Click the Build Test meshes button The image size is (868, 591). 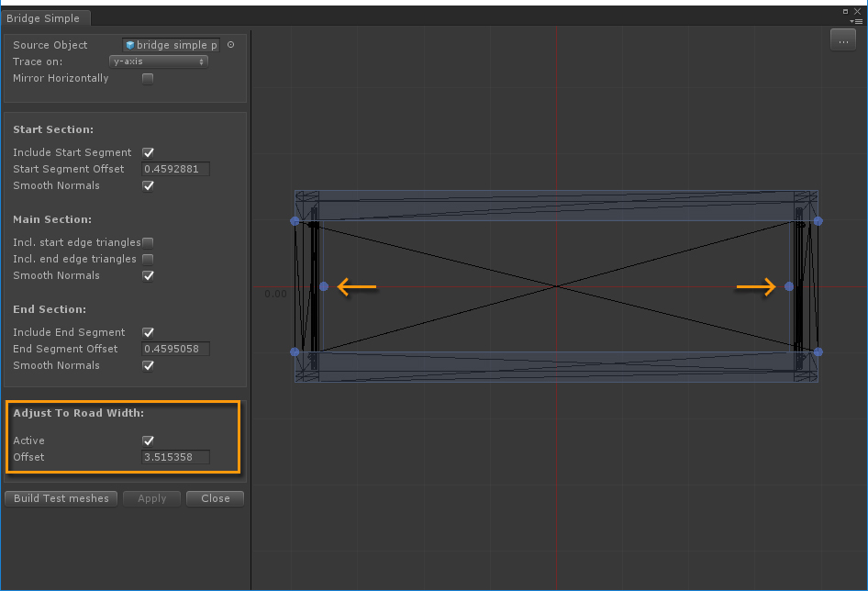click(x=61, y=498)
